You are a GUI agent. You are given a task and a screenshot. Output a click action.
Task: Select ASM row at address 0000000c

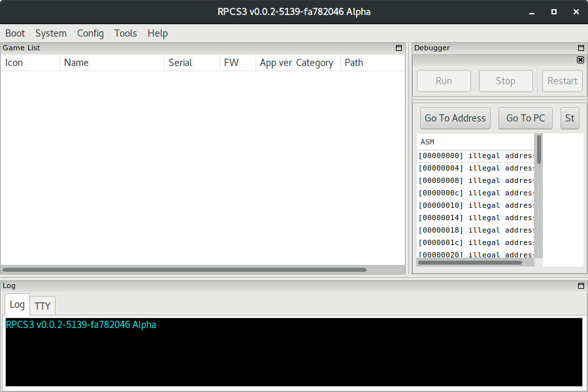476,193
